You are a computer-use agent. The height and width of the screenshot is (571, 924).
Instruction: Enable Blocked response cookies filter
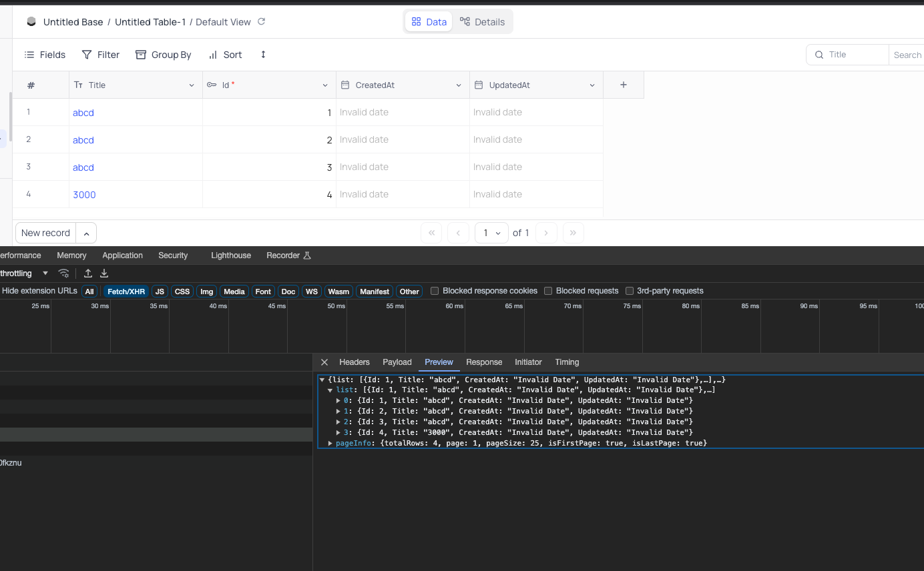(x=435, y=291)
